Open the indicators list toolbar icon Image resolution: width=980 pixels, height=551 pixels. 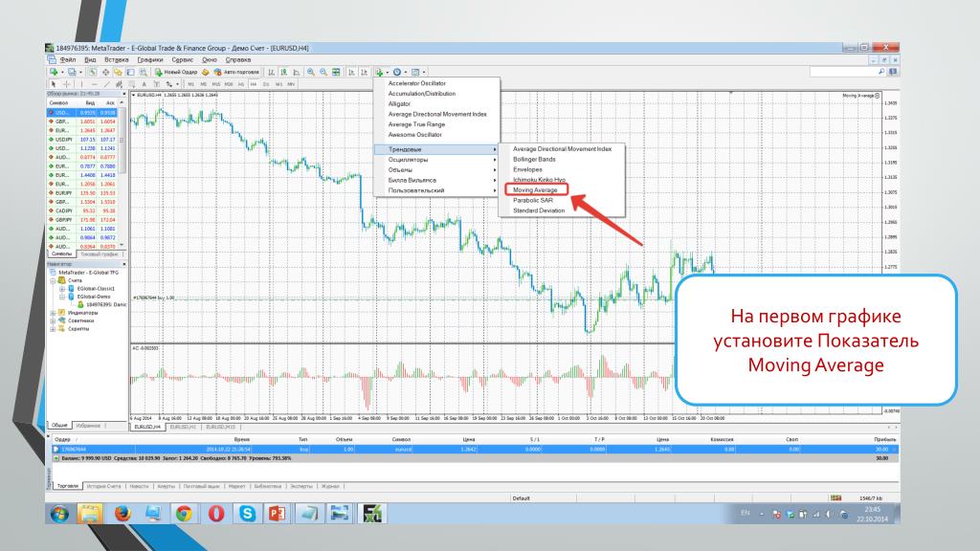(379, 72)
